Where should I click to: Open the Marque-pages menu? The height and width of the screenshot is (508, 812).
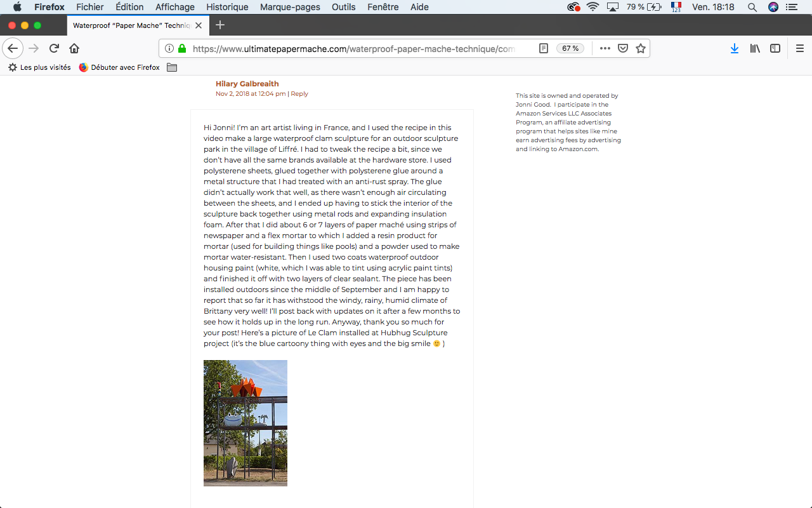click(x=289, y=7)
